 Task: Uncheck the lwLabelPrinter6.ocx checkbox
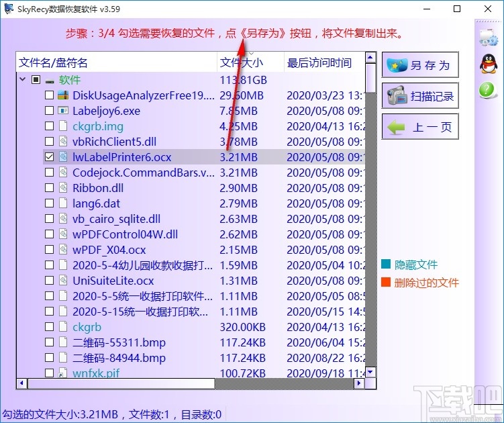[x=49, y=157]
